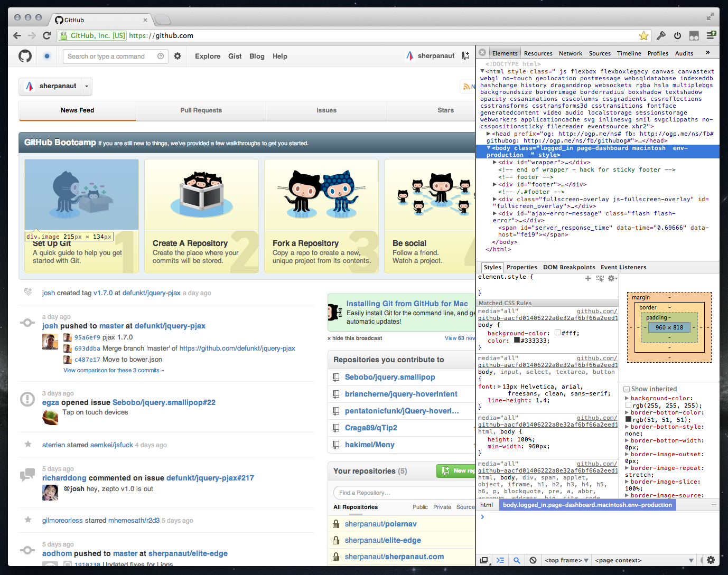Show more DevTools panels with double chevron
This screenshot has width=728, height=575.
tap(708, 53)
